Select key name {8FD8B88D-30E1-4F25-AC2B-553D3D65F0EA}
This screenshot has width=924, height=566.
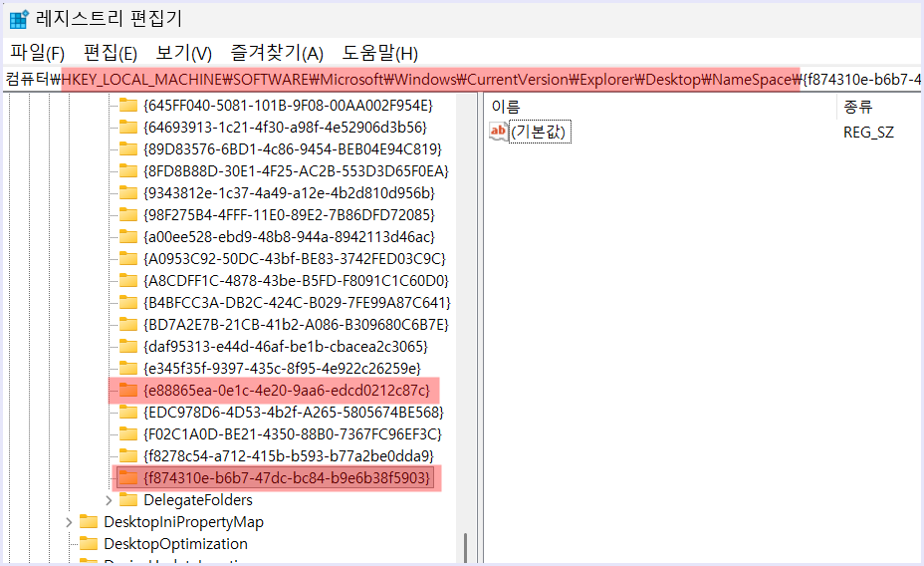[x=296, y=171]
